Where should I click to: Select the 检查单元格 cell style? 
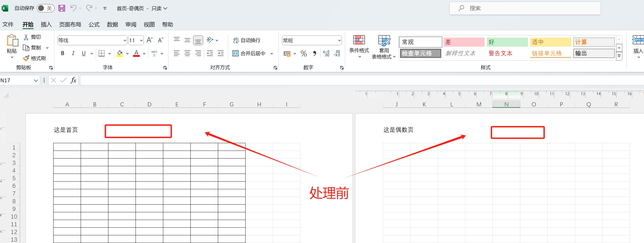(x=421, y=53)
